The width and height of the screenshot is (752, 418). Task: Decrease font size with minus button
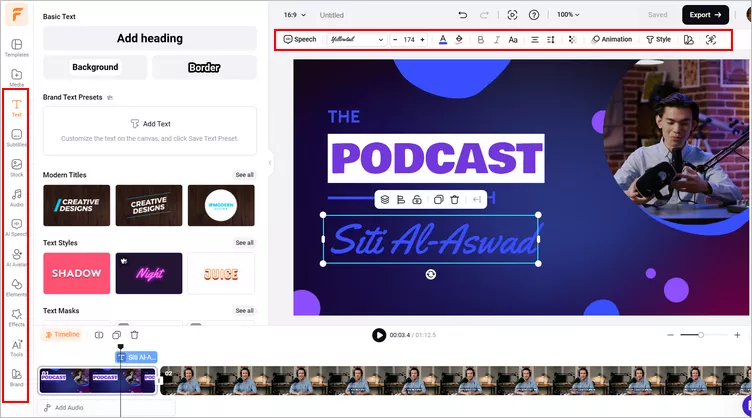[x=395, y=40]
